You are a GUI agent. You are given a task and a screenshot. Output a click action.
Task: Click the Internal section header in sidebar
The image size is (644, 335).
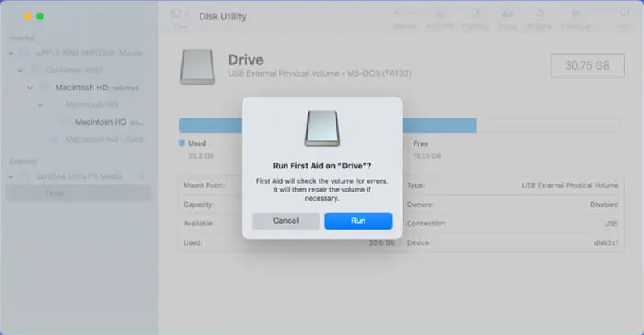coord(23,38)
